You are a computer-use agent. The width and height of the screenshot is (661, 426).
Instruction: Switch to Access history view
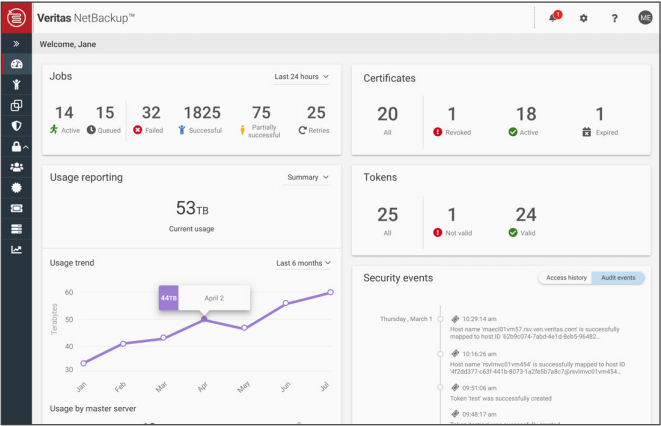(x=565, y=278)
